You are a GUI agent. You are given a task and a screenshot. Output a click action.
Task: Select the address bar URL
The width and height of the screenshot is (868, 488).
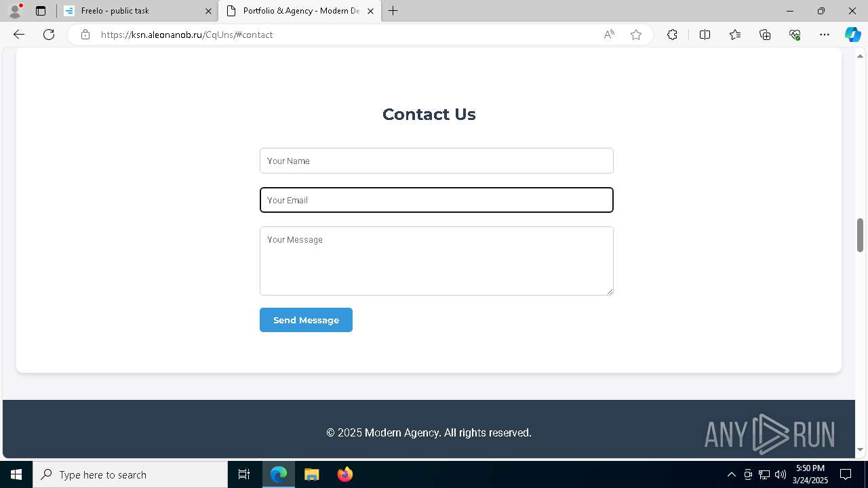click(186, 35)
